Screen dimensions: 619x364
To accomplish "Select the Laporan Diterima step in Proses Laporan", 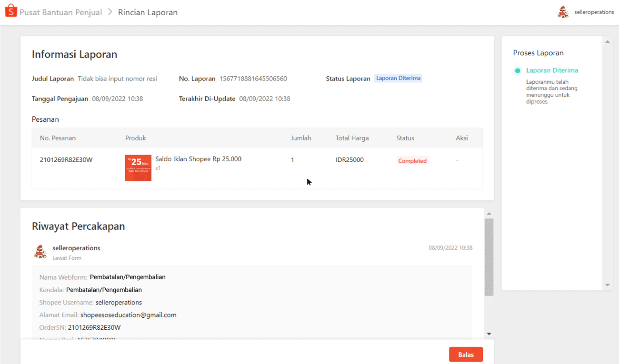I will click(552, 70).
